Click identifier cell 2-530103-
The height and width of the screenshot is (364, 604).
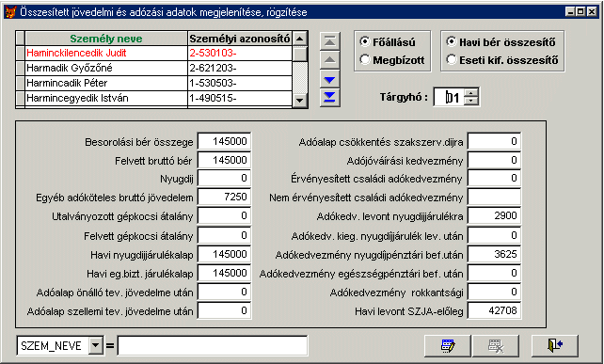pyautogui.click(x=240, y=54)
